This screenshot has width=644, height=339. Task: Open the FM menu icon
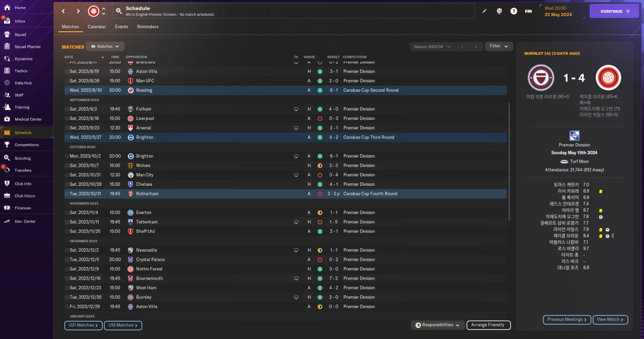click(528, 11)
